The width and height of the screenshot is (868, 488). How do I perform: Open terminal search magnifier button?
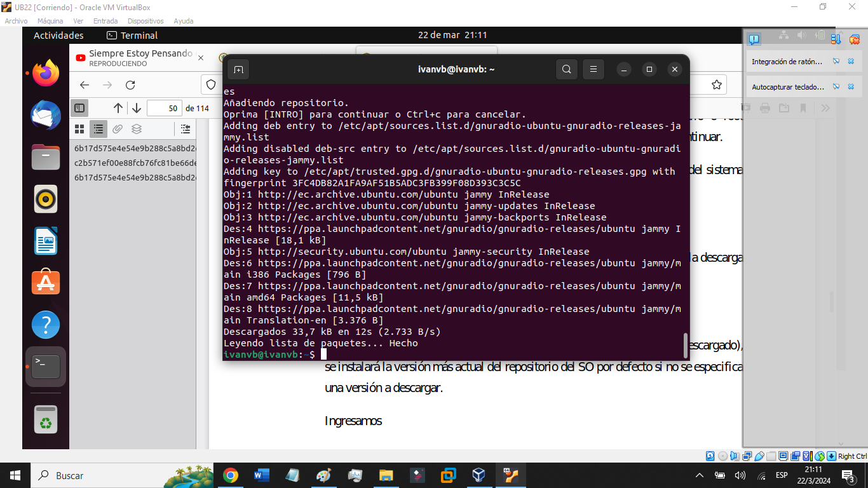567,69
